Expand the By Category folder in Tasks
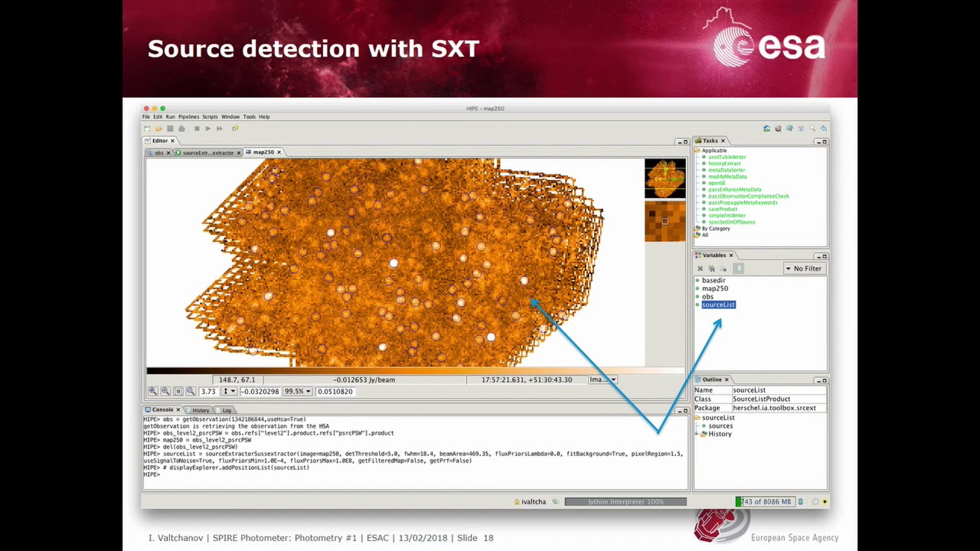980x551 pixels. click(697, 228)
